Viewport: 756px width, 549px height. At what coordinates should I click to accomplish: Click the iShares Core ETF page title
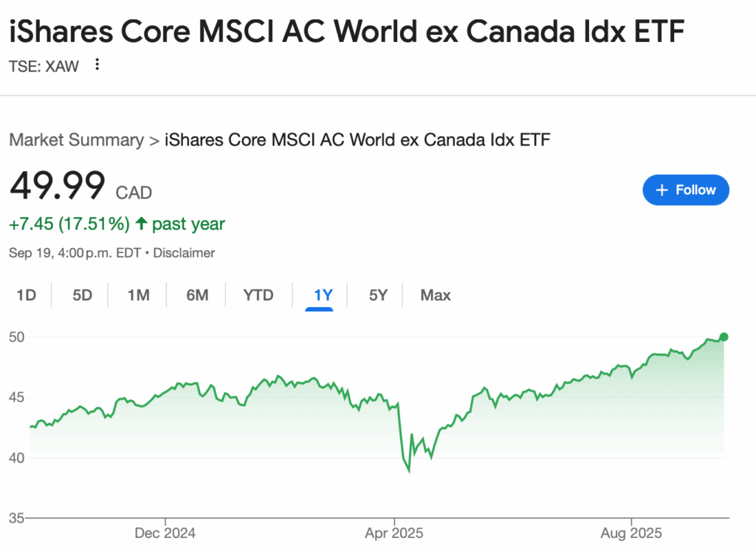coord(347,32)
